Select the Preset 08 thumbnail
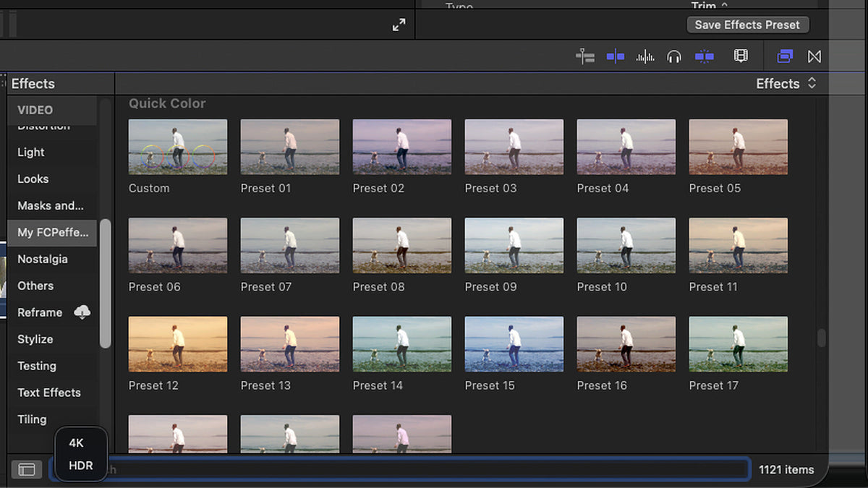 (x=402, y=245)
